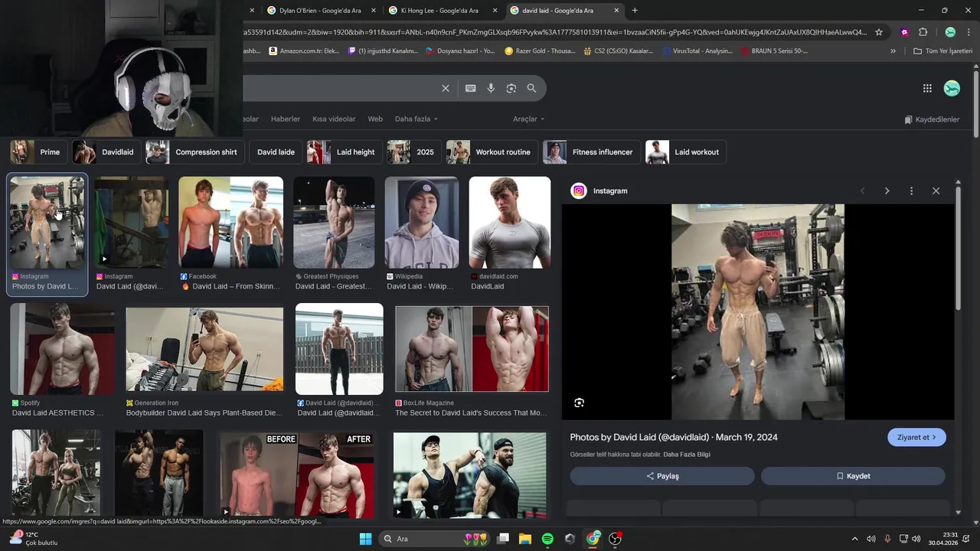Click the Chrome icon in the taskbar
The width and height of the screenshot is (980, 551).
(593, 539)
